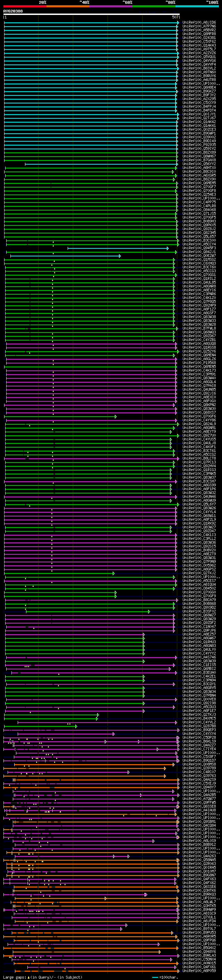Select label UniRef100_Q8WH67
The width and height of the screenshot is (222, 980).
tap(199, 156)
